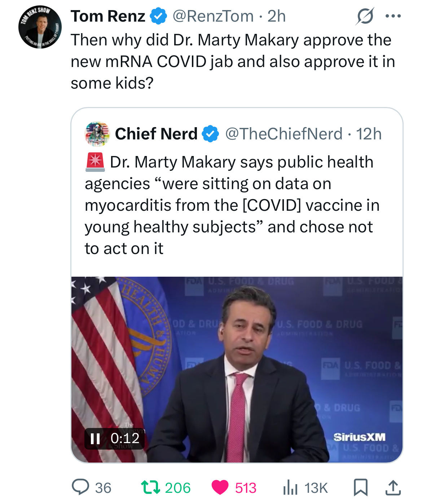
Task: View post analytics bar chart icon
Action: tap(290, 487)
